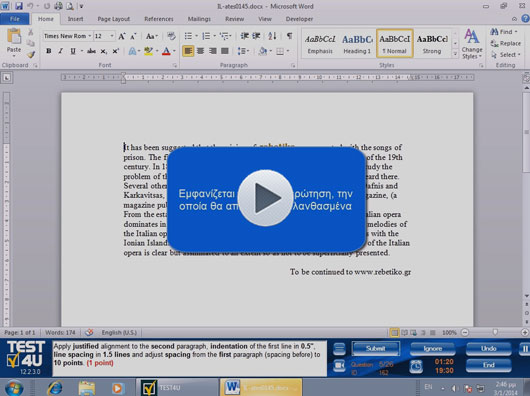Click the Increase Indent icon
The height and width of the screenshot is (396, 530).
tap(256, 36)
